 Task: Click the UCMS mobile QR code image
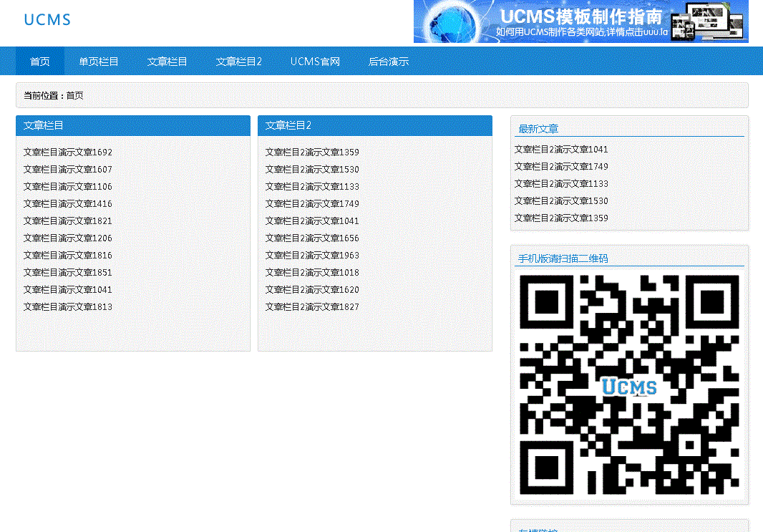629,385
